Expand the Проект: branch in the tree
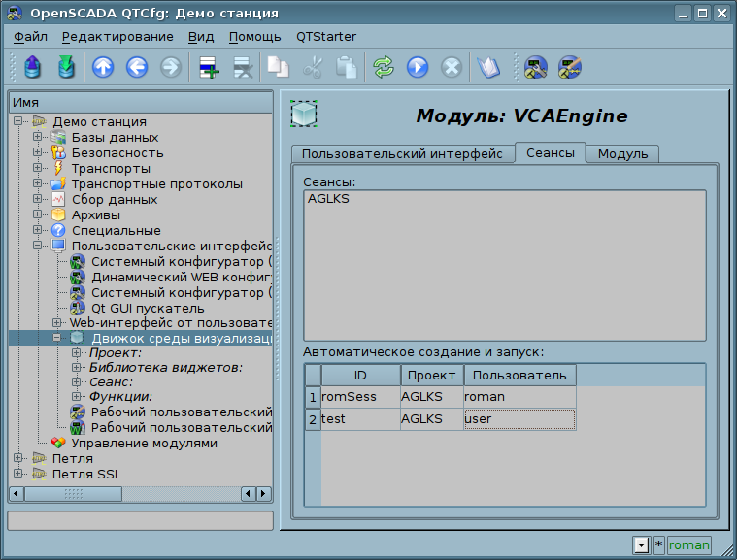 (x=77, y=353)
